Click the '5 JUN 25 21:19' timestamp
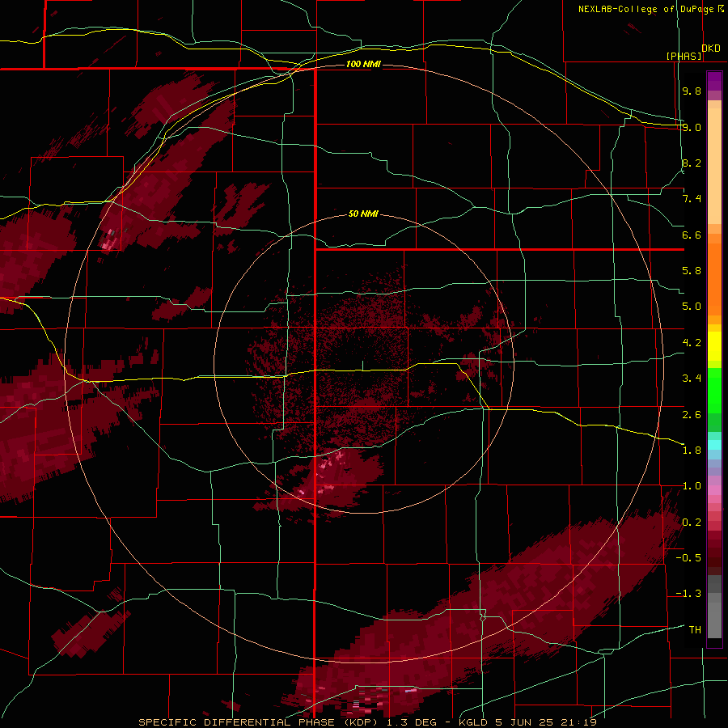The width and height of the screenshot is (728, 728). (x=546, y=722)
